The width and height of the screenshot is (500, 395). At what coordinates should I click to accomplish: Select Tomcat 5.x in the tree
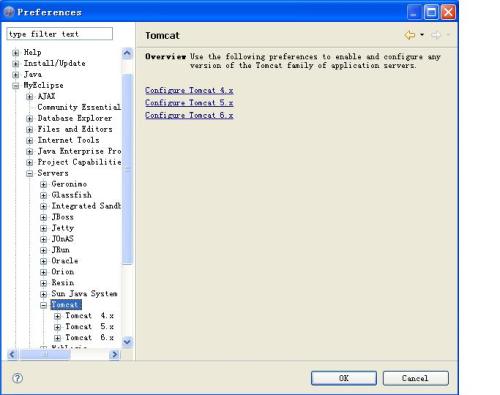(x=89, y=327)
